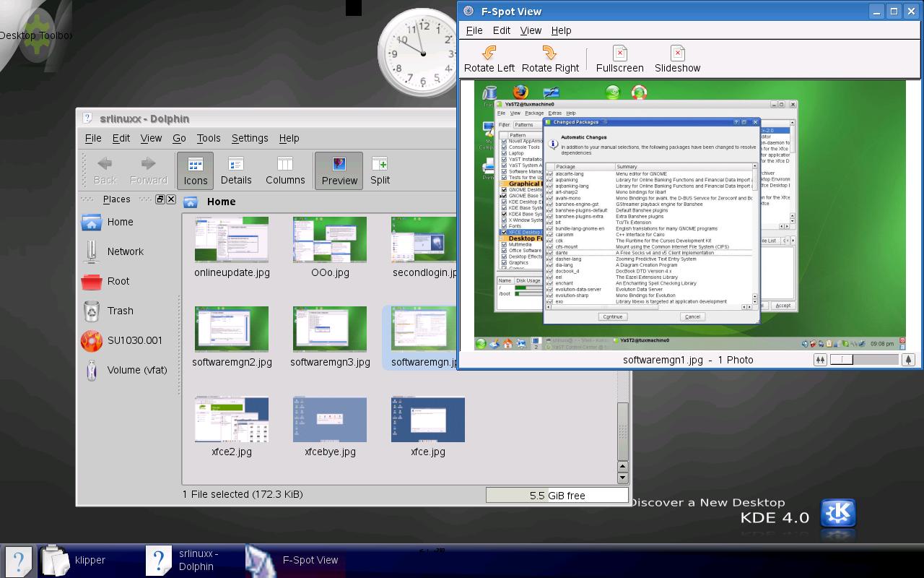The image size is (924, 578).
Task: Click the KDE logo on desktop
Action: tap(838, 514)
